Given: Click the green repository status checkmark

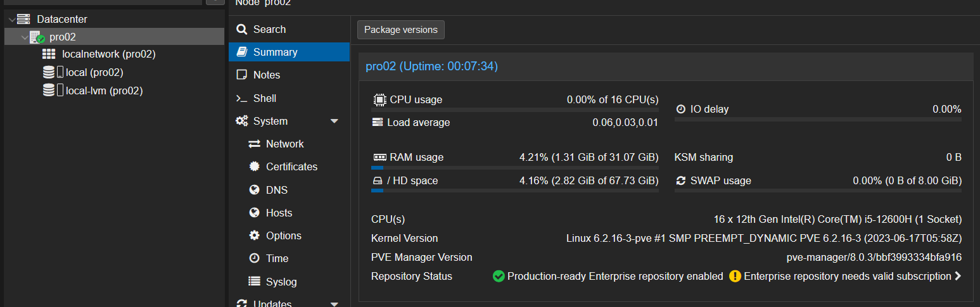Looking at the screenshot, I should 499,276.
